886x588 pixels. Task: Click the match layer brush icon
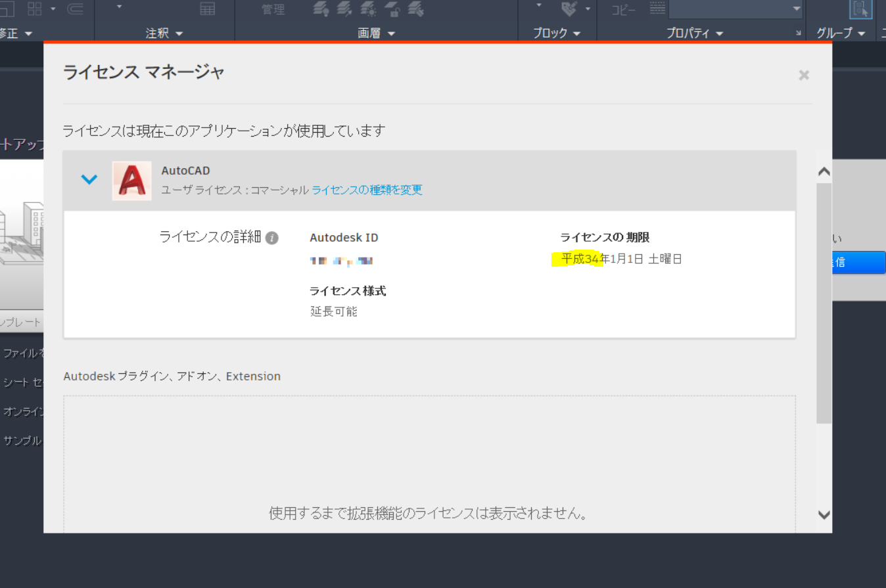[x=415, y=9]
